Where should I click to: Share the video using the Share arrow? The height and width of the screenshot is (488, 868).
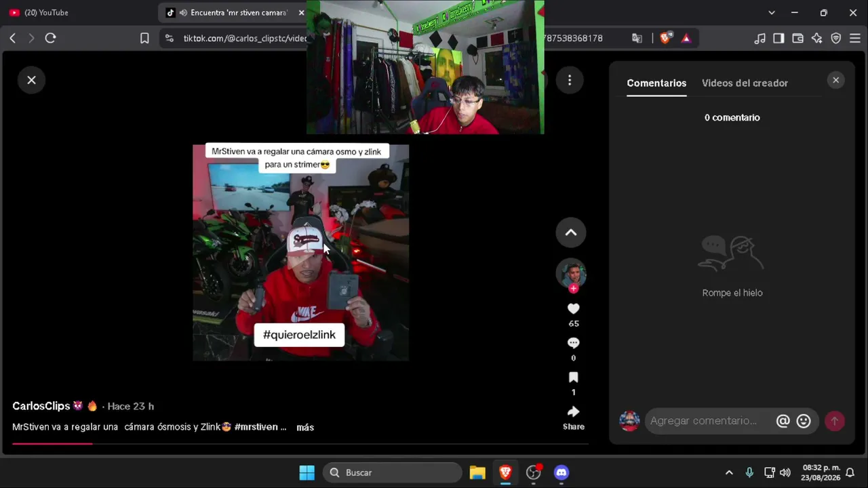click(x=574, y=411)
